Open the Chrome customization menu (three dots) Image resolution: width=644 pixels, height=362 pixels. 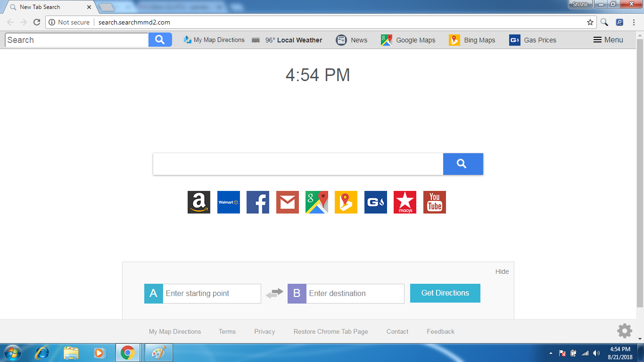click(633, 22)
